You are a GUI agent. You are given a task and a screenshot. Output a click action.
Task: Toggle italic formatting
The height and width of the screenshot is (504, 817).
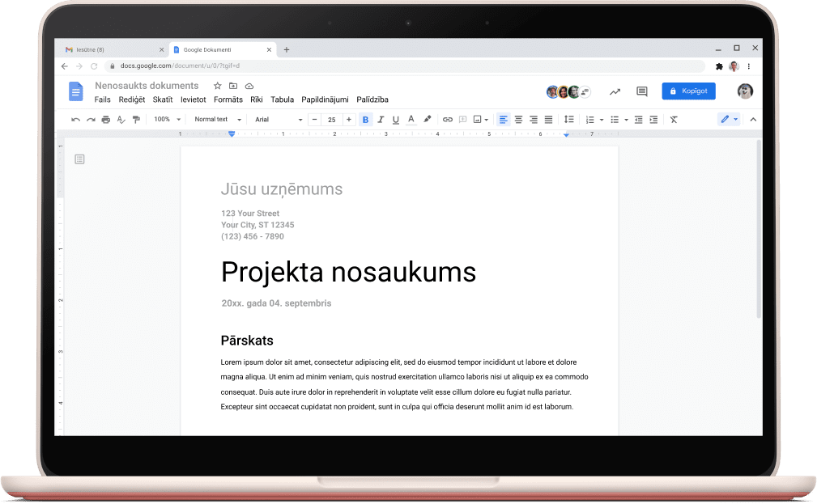(381, 120)
